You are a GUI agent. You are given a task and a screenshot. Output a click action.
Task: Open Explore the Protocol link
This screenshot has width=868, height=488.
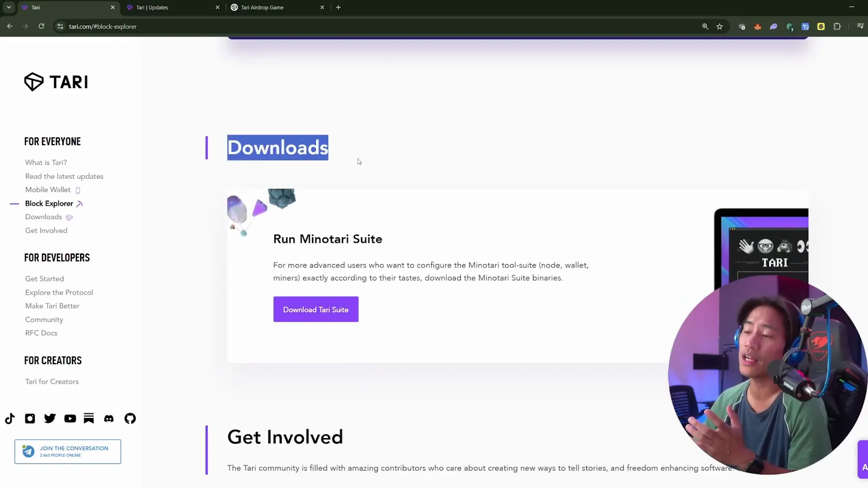[59, 292]
